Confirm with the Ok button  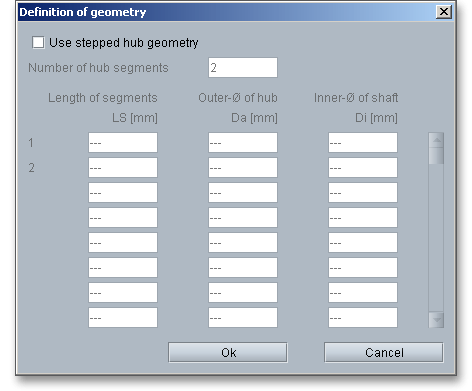pyautogui.click(x=228, y=352)
